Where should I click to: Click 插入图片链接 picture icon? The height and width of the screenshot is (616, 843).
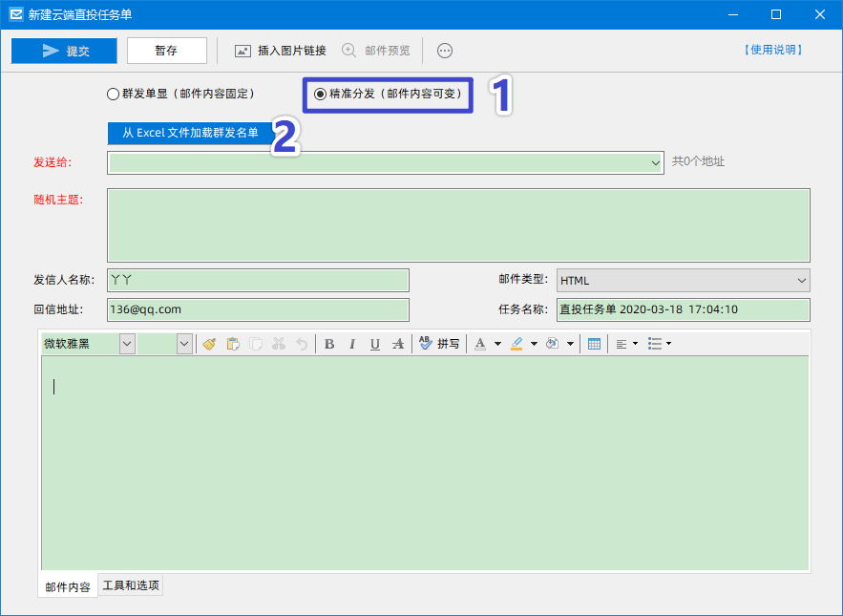tap(243, 52)
